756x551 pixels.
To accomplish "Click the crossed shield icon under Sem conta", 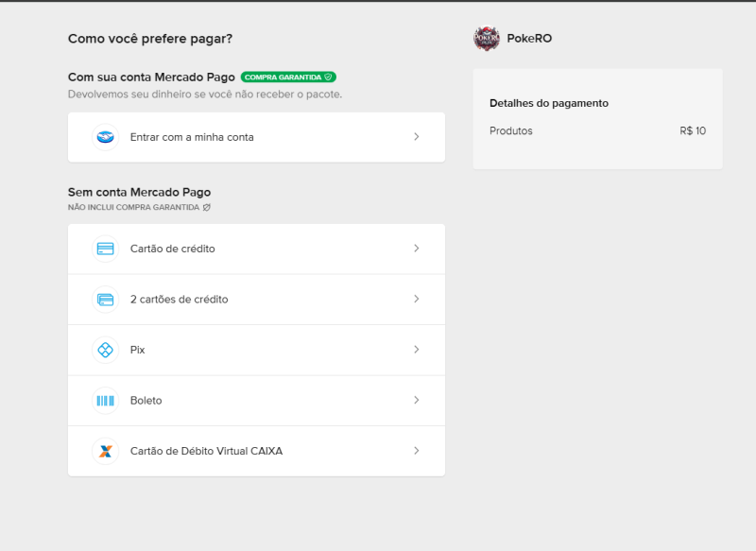I will 207,207.
